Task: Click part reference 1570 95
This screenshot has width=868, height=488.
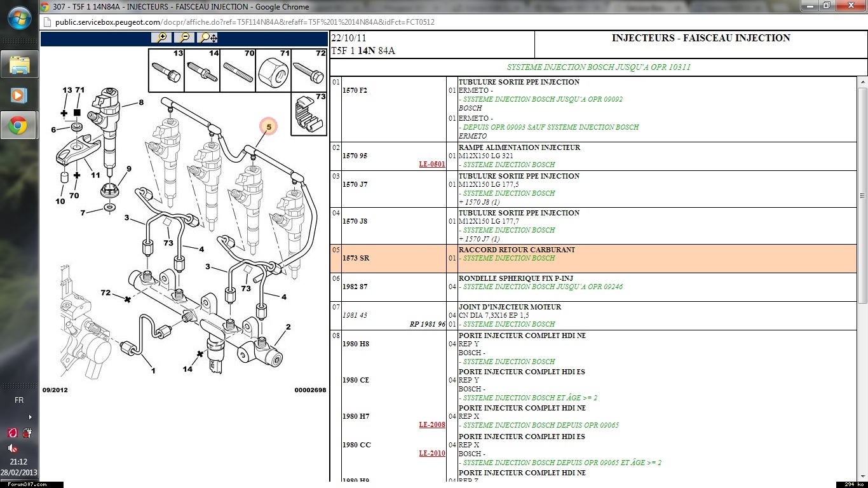Action: (x=355, y=156)
